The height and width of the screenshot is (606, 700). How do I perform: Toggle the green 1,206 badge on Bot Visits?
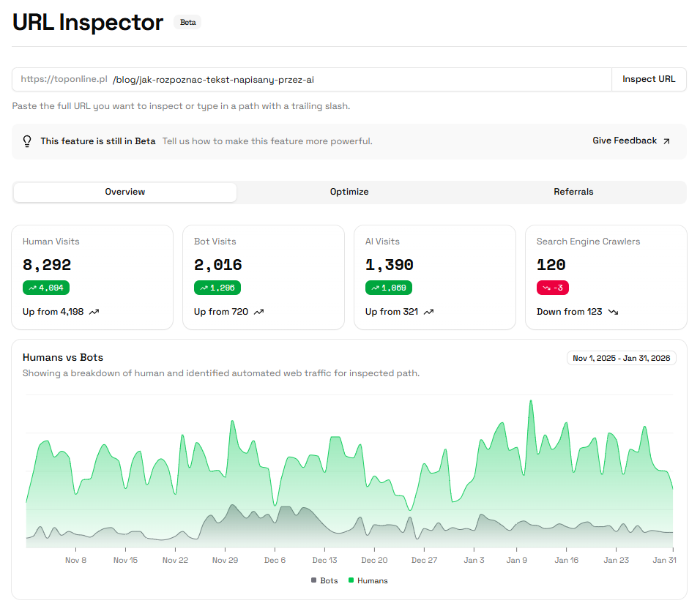pos(217,288)
